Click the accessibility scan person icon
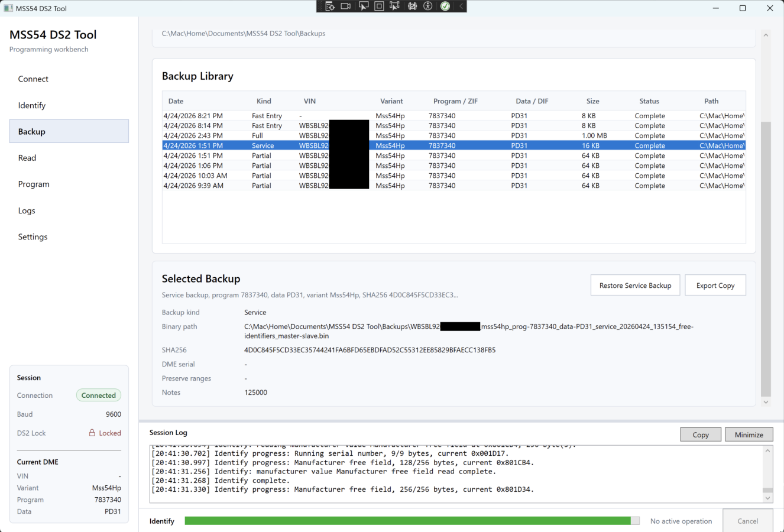The width and height of the screenshot is (784, 532). click(428, 7)
